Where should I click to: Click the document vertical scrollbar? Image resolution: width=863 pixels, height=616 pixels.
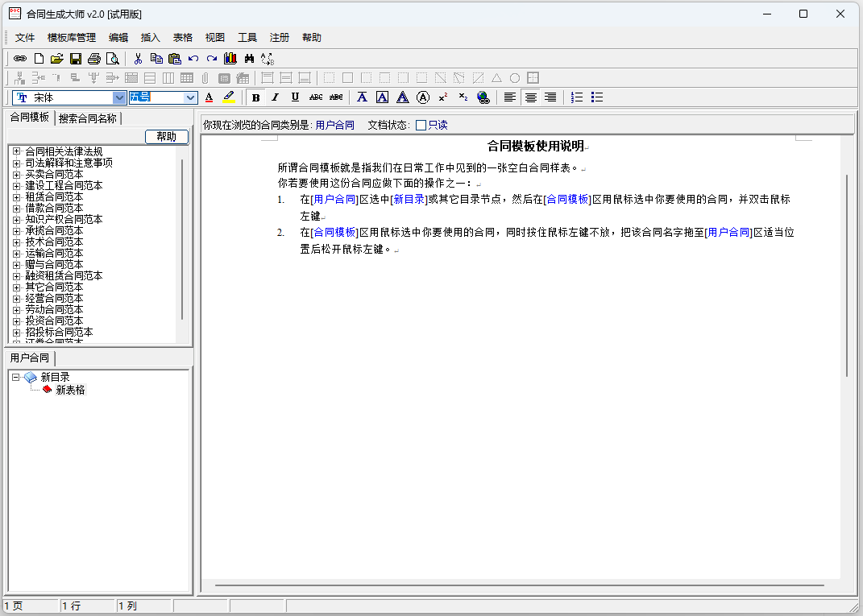(846, 274)
